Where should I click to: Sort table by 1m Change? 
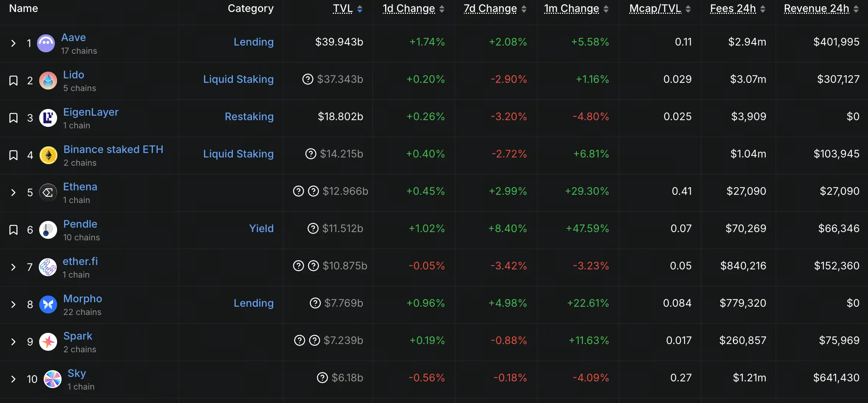(577, 9)
